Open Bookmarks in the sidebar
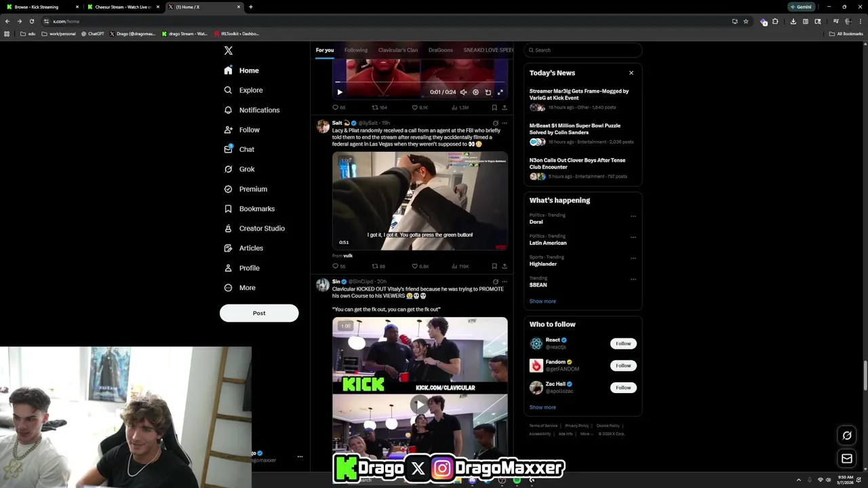Screen dimensions: 868x488 [249, 209]
